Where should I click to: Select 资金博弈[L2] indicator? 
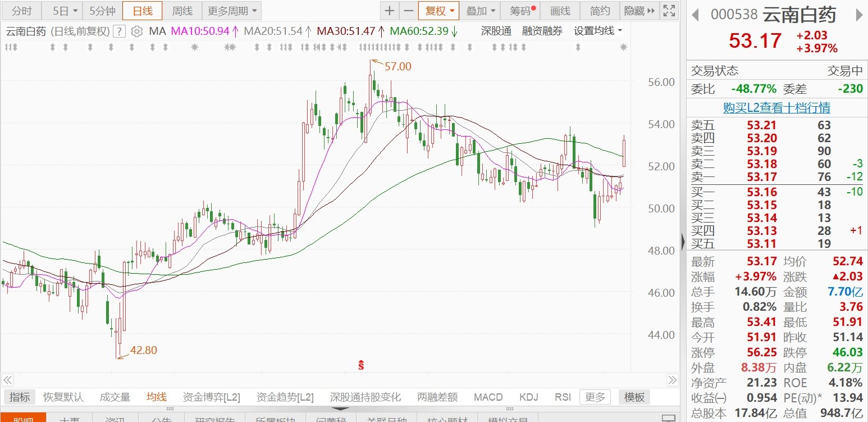coord(212,397)
